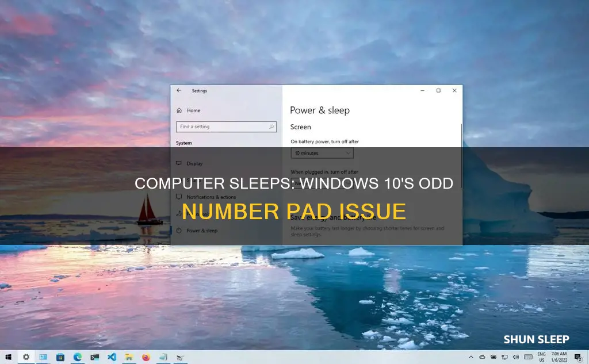Open the Windows Start menu
The width and height of the screenshot is (589, 364).
pos(8,357)
